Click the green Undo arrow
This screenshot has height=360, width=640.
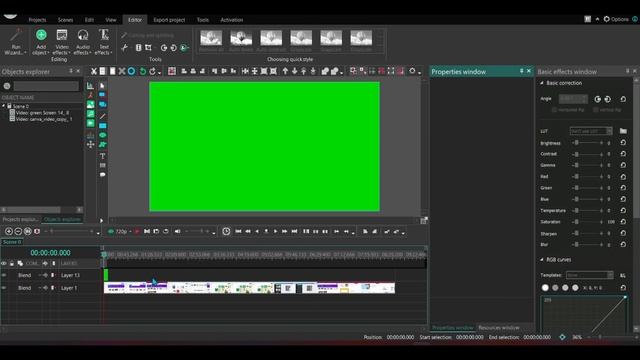click(142, 71)
